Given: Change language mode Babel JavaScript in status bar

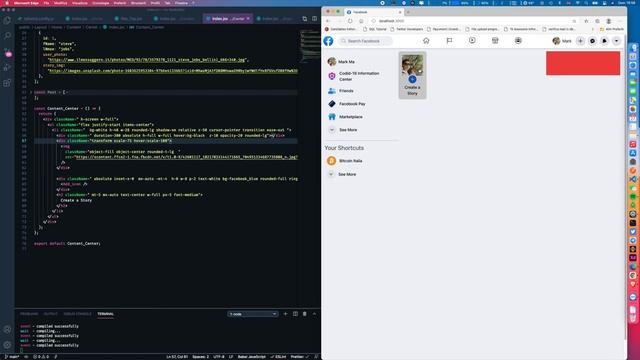Looking at the screenshot, I should pos(252,357).
